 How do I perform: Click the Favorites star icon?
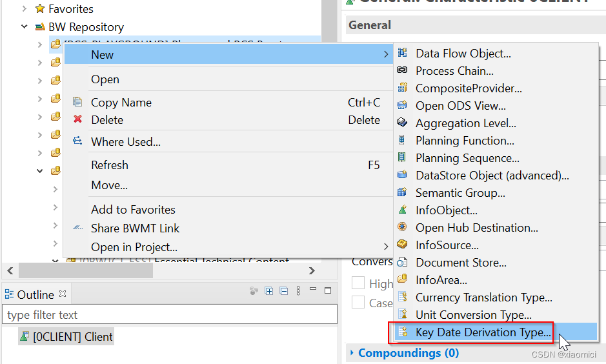click(x=40, y=8)
